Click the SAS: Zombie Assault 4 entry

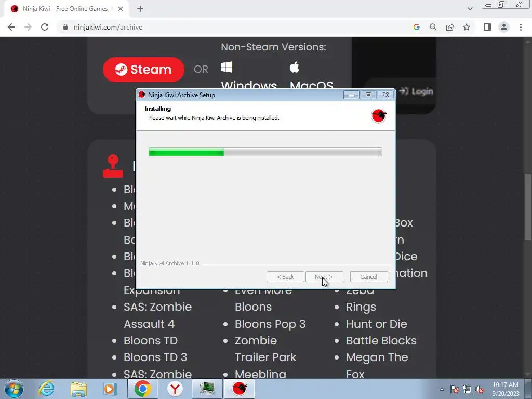pos(158,315)
